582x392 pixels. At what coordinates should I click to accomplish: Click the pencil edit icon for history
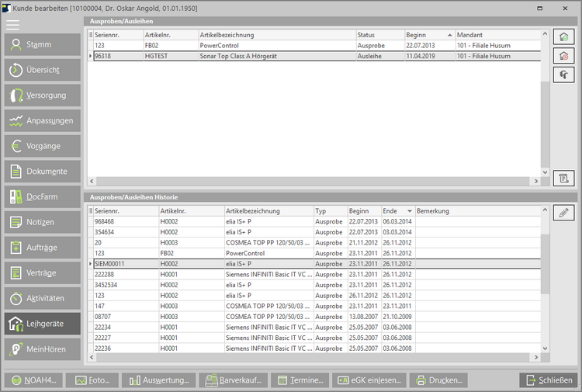pyautogui.click(x=563, y=212)
